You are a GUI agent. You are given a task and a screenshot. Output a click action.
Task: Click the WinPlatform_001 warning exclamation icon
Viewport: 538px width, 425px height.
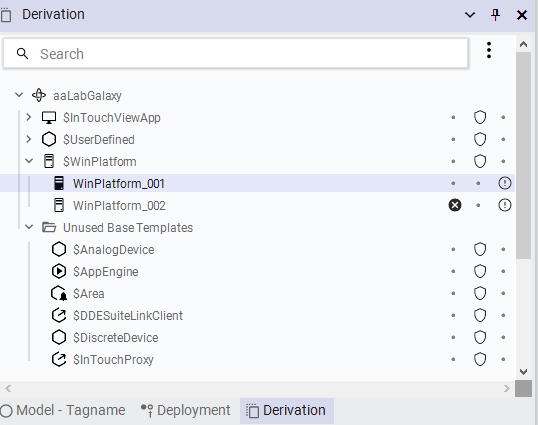click(x=504, y=183)
